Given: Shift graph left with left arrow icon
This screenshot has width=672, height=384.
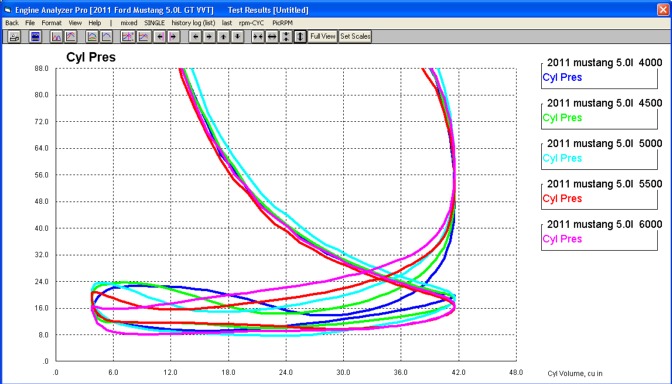Looking at the screenshot, I should coord(195,37).
